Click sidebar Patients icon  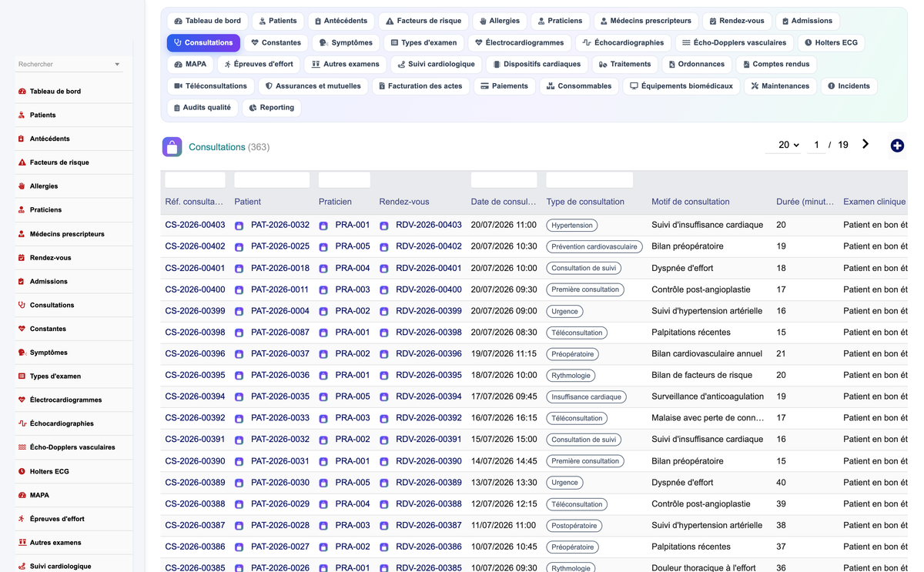click(22, 115)
